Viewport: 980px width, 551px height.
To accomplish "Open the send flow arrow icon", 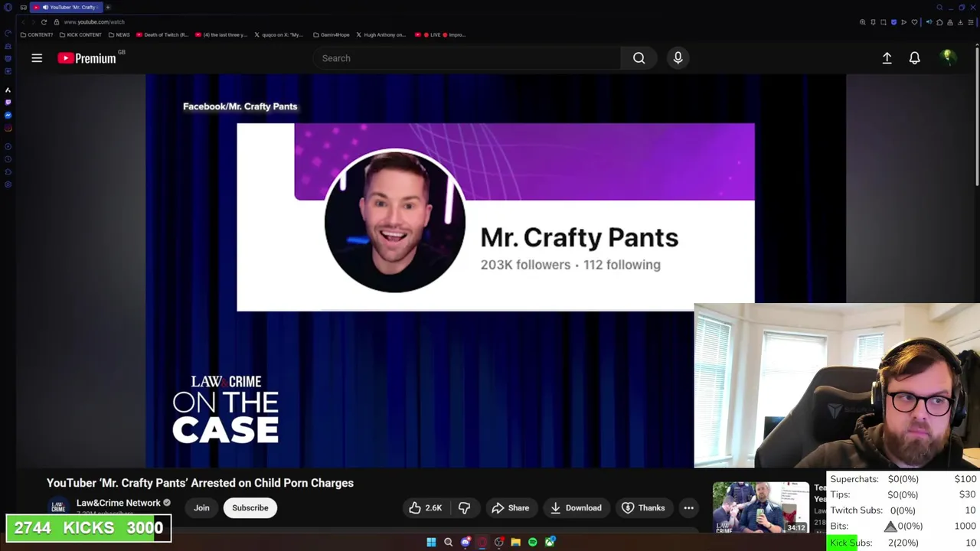I will point(903,22).
